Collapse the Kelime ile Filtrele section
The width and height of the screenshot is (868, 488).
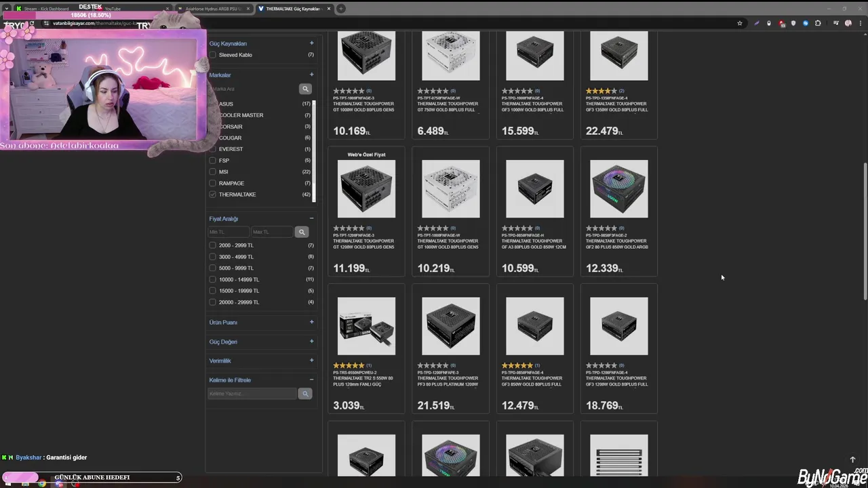[311, 380]
